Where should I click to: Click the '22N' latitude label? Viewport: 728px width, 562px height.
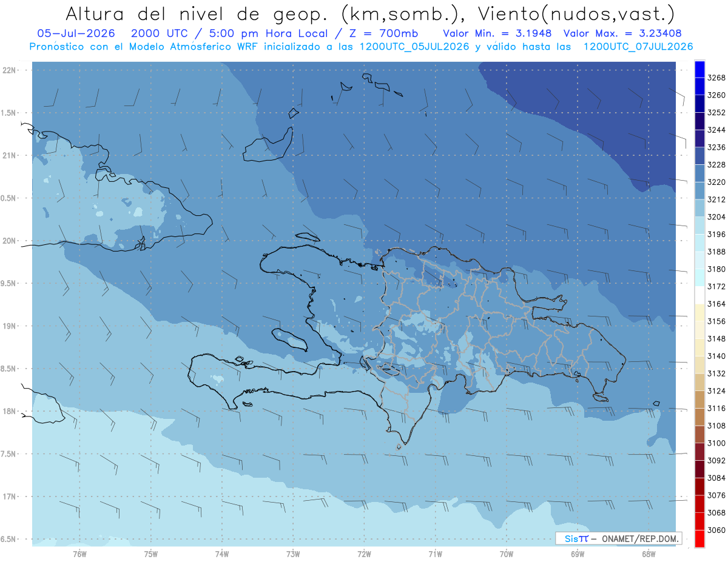tap(9, 70)
